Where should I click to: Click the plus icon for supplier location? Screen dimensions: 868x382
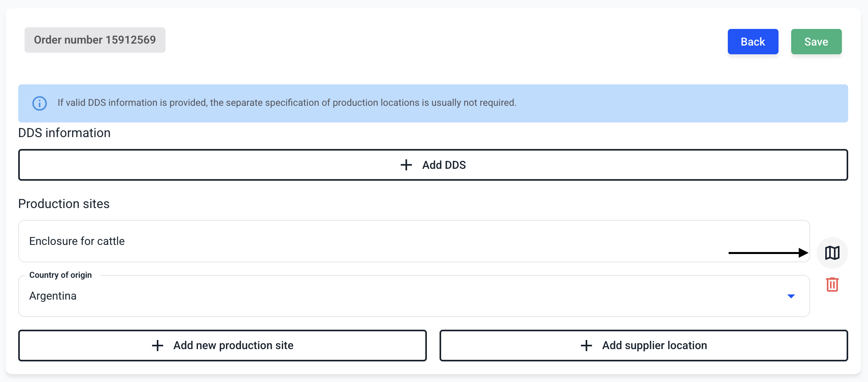click(x=586, y=346)
